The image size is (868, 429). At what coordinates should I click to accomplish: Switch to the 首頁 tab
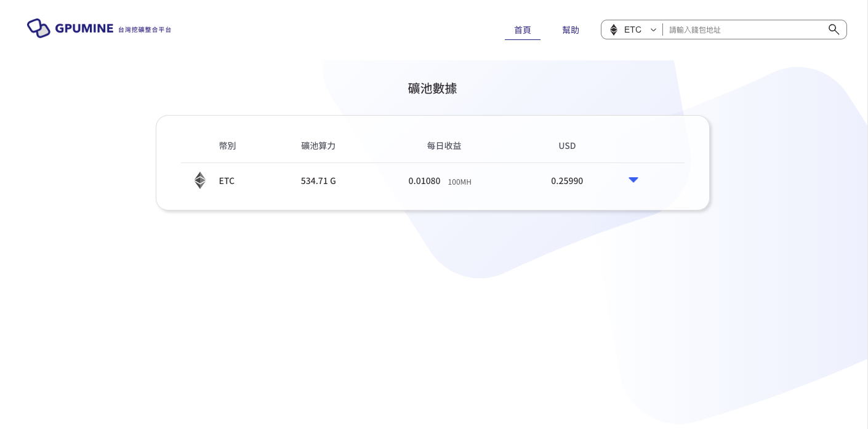523,30
